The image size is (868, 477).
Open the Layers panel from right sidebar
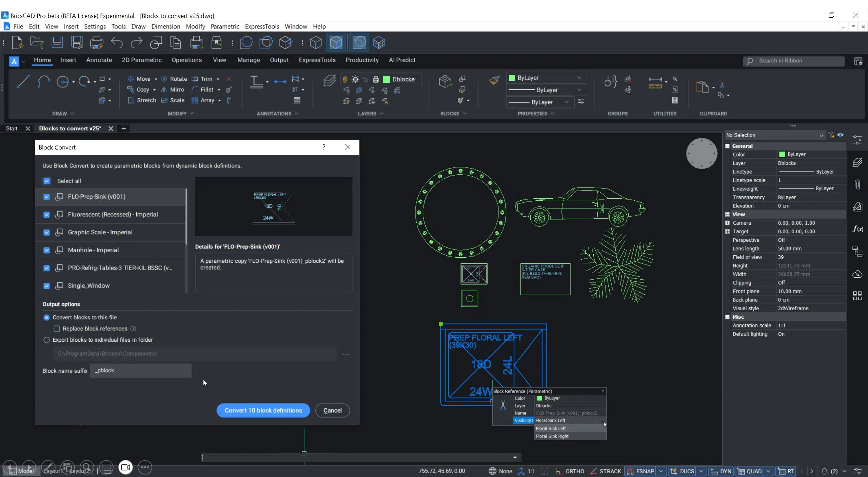click(x=858, y=162)
